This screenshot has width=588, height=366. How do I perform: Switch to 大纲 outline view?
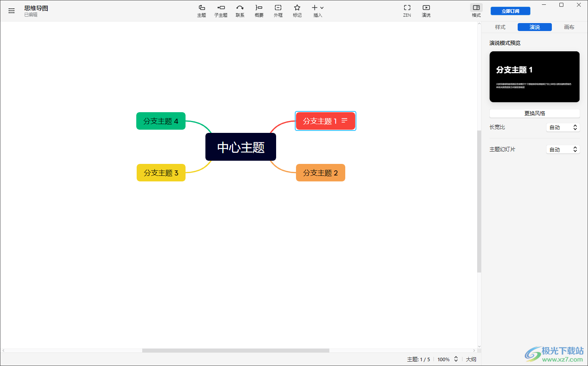click(x=471, y=359)
